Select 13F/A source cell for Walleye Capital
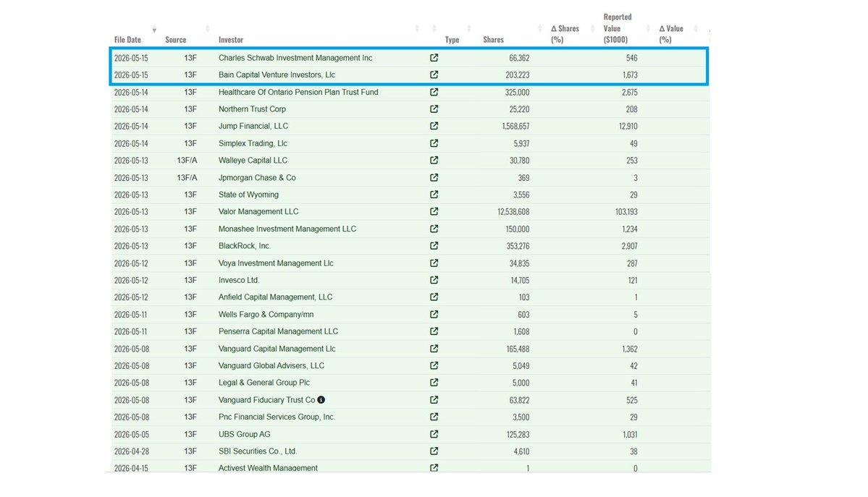 [187, 160]
